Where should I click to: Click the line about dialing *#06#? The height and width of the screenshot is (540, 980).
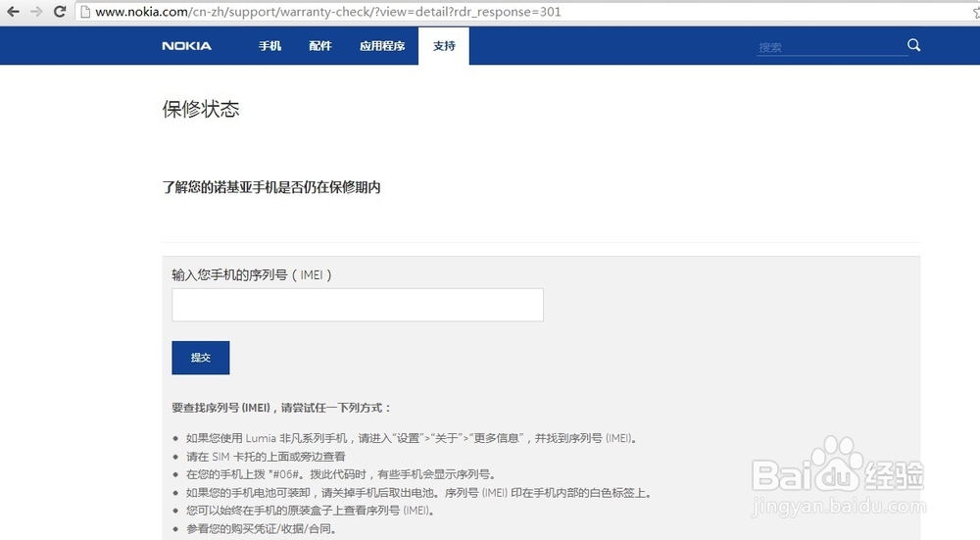point(341,474)
